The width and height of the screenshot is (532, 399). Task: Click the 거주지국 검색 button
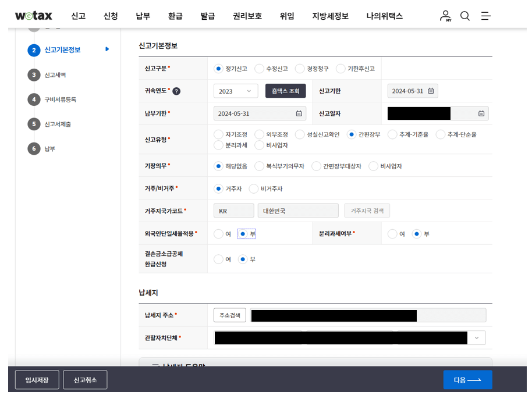(367, 211)
